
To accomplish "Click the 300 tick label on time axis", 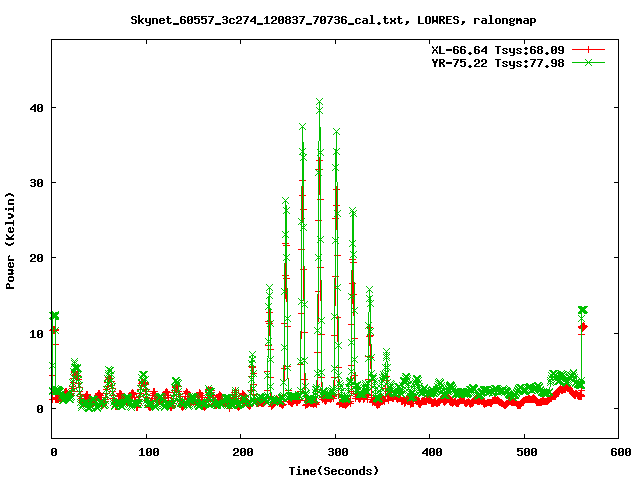I will [x=335, y=452].
